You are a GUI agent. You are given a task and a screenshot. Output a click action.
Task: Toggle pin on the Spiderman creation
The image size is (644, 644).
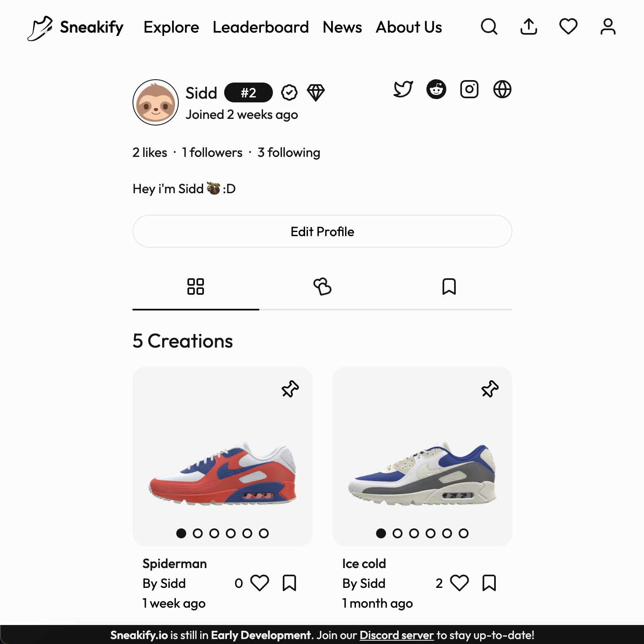(290, 389)
